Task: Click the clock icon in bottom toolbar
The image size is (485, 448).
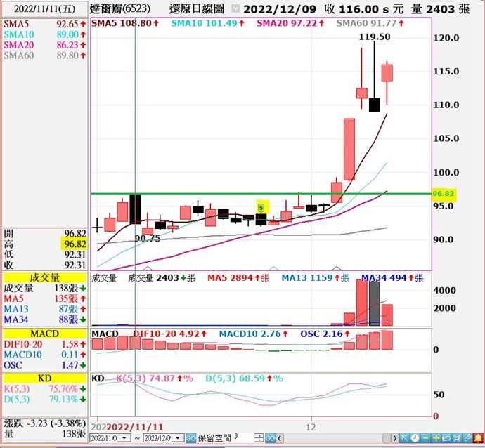Action: pos(415,438)
